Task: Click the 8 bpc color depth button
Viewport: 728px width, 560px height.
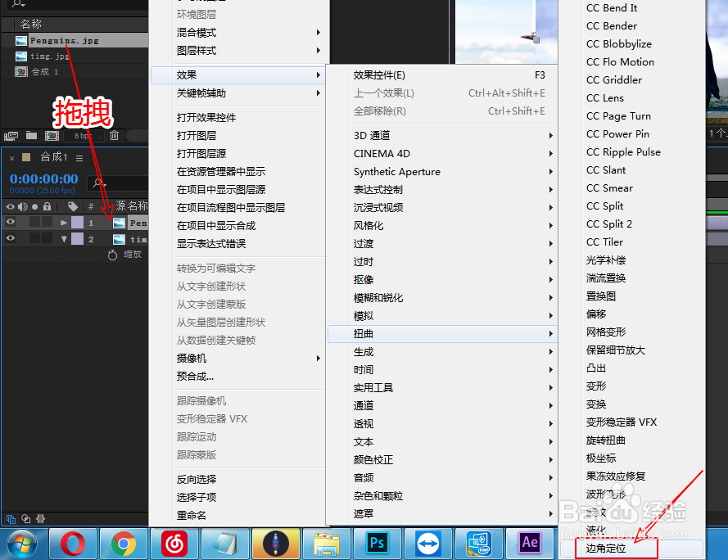Action: tap(83, 136)
